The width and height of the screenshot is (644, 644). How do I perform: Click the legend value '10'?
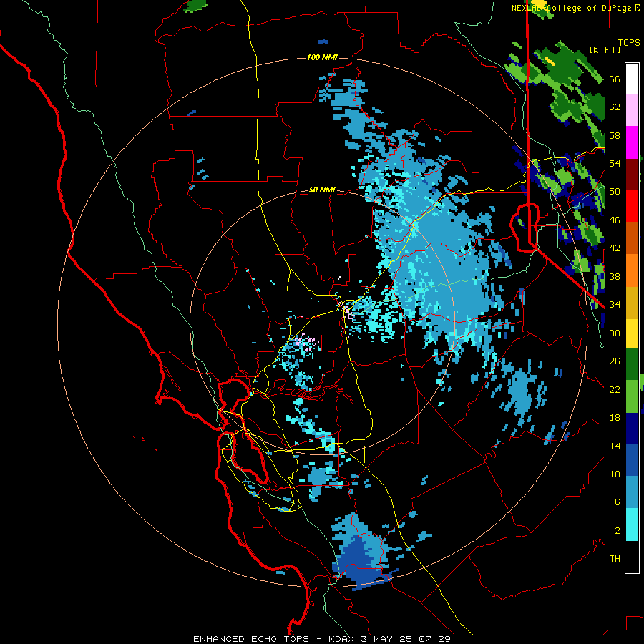tap(615, 474)
